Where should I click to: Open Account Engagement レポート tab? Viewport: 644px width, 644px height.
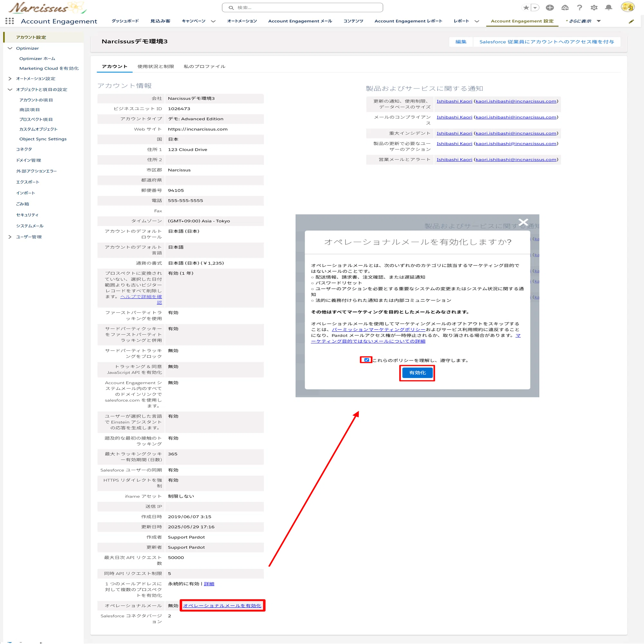tap(408, 21)
